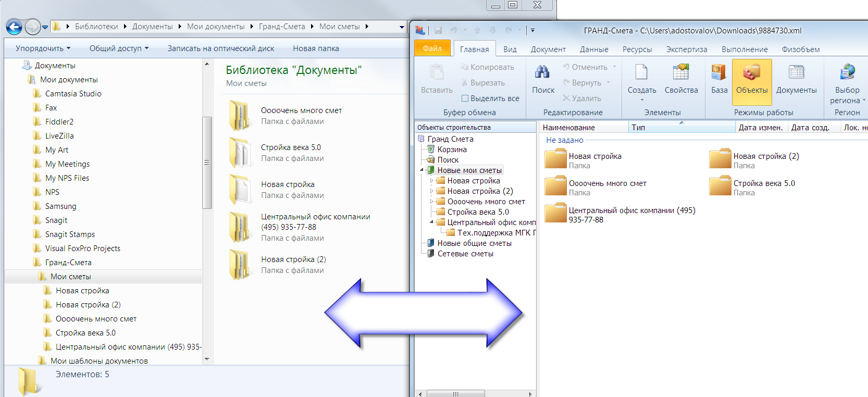868x397 pixels.
Task: Select Мои шаблоны документов in Explorer tree
Action: 99,361
